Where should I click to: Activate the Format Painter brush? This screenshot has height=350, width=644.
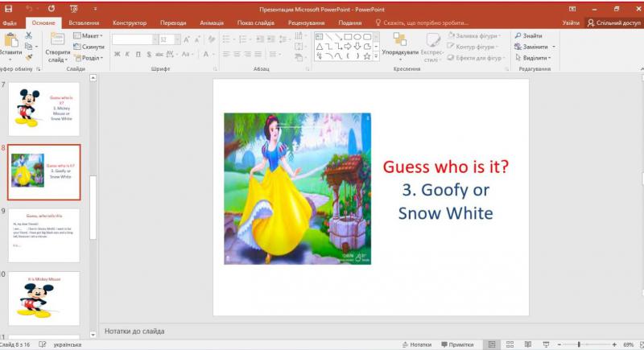[28, 57]
